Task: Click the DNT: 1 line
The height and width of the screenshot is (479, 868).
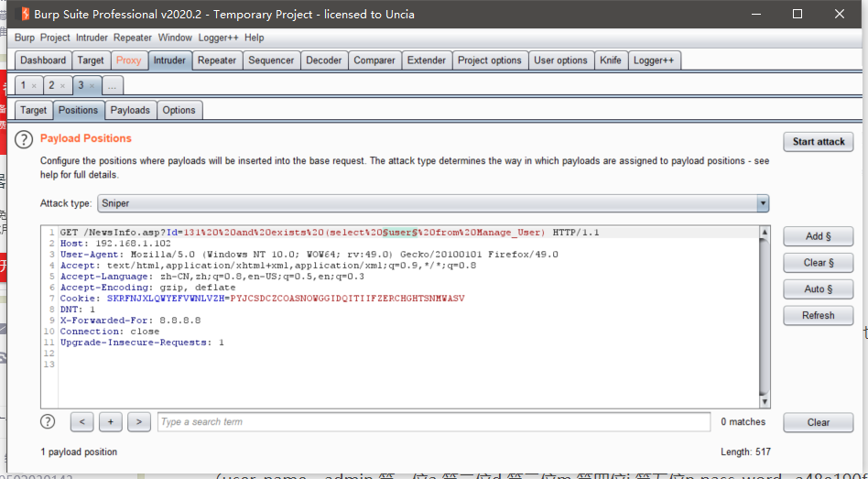Action: tap(78, 310)
